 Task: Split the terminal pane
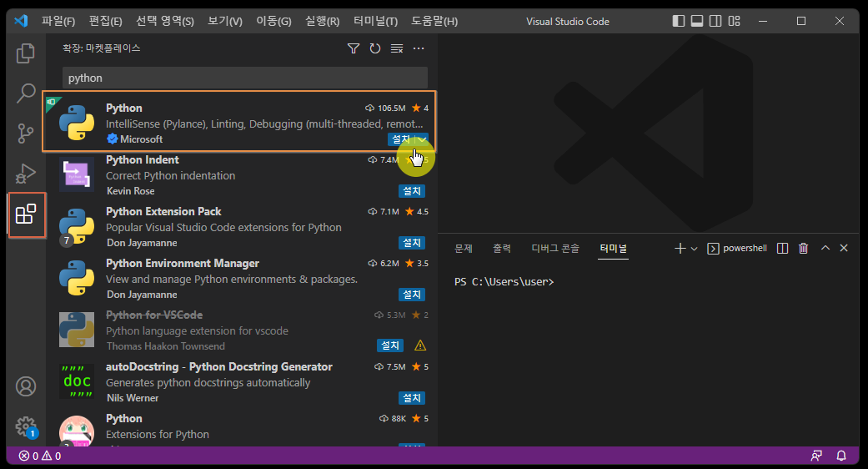coord(782,248)
